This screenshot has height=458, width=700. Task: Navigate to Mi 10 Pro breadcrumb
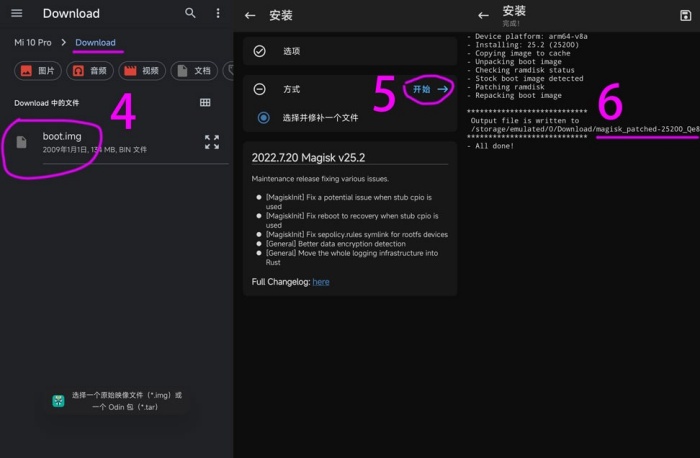[x=32, y=43]
